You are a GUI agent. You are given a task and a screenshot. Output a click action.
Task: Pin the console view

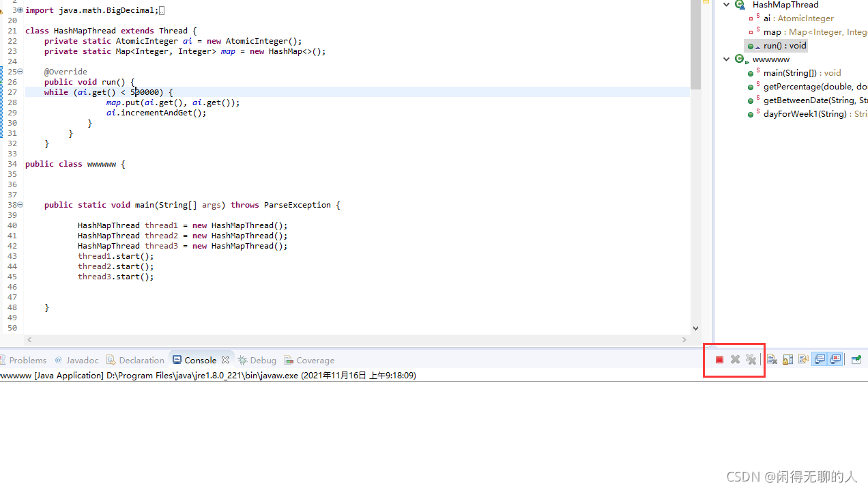pyautogui.click(x=856, y=360)
